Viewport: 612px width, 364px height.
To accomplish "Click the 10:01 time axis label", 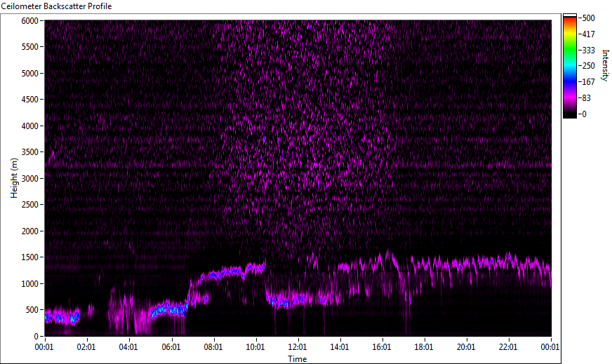I will [x=255, y=347].
